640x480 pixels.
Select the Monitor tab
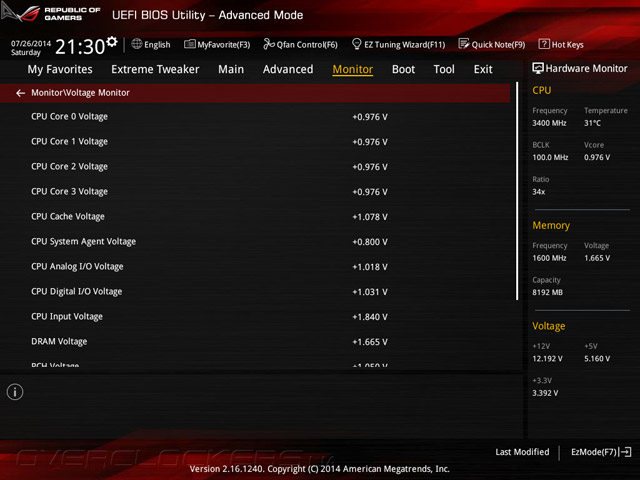[353, 69]
